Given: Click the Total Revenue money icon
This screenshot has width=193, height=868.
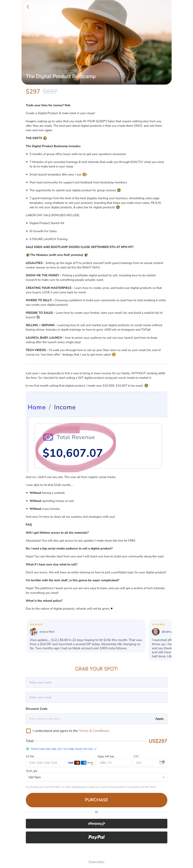Looking at the screenshot, I should [48, 437].
